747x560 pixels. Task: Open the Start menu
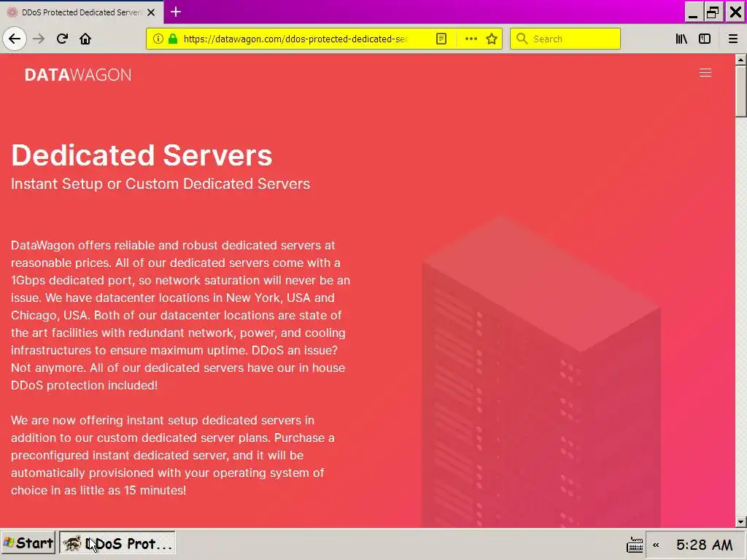tap(28, 542)
